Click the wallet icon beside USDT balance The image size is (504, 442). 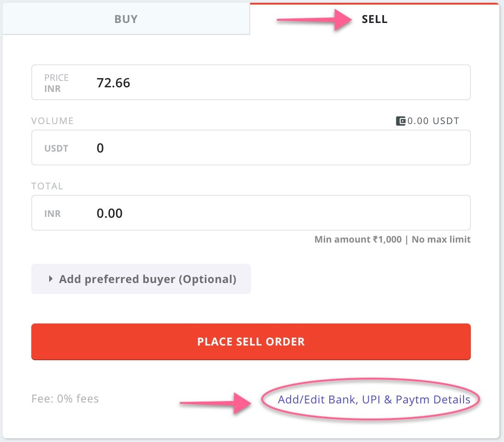(401, 121)
